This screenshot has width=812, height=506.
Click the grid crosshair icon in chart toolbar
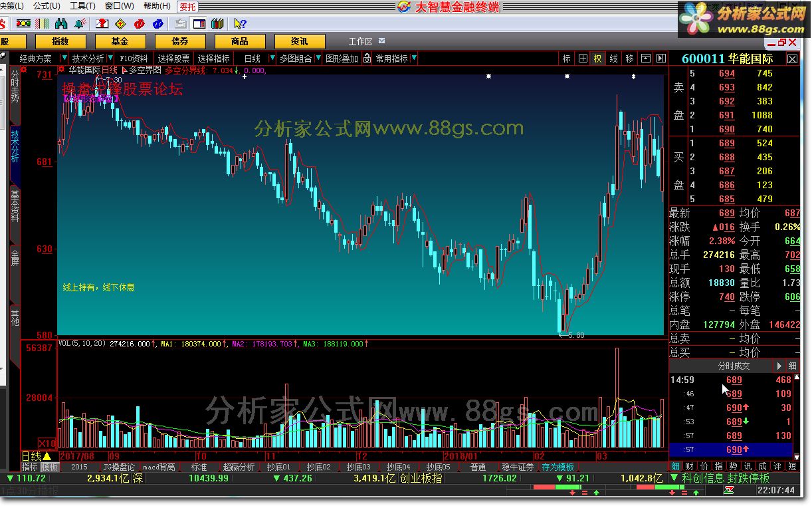[x=583, y=59]
